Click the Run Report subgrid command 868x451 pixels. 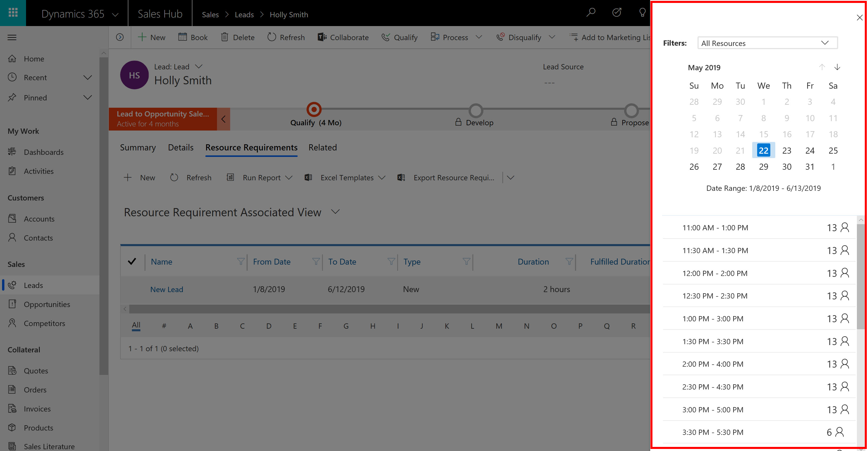pyautogui.click(x=259, y=177)
